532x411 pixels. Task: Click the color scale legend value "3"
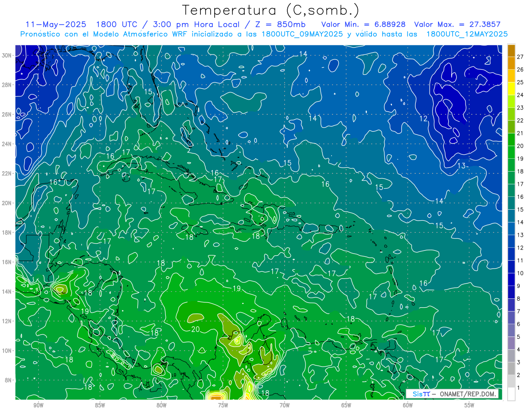[x=519, y=362]
